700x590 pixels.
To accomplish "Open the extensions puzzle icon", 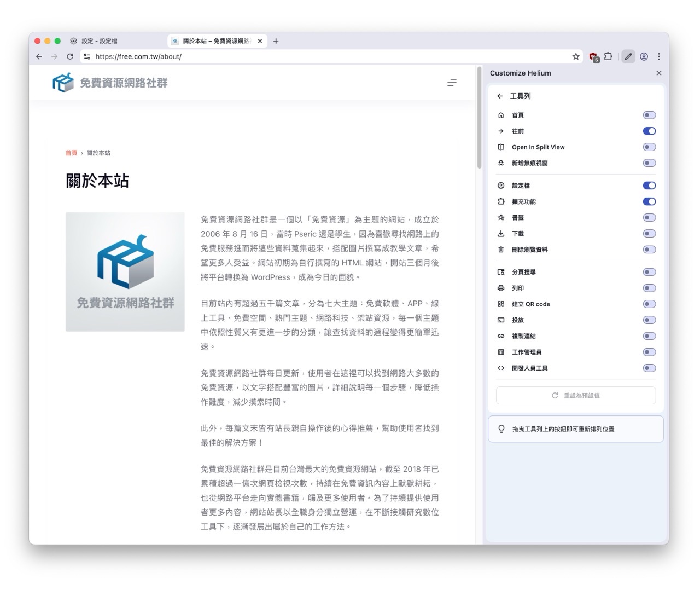I will [608, 56].
